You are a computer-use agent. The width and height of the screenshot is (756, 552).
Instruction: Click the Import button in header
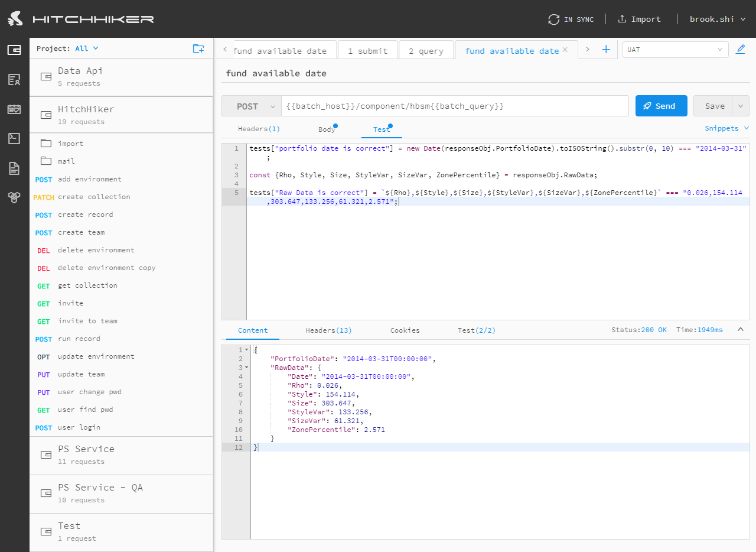[639, 19]
